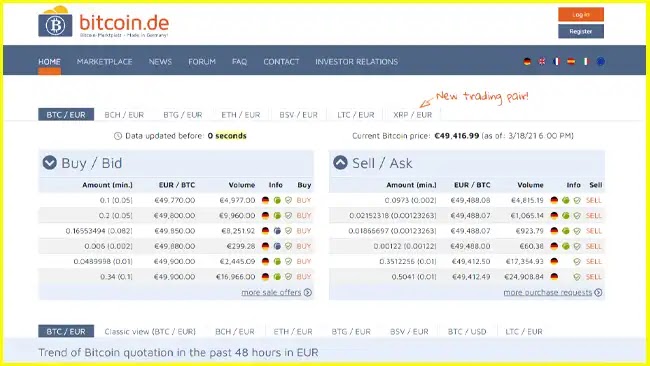Open the new XRP / EUR trading pair tab
The height and width of the screenshot is (366, 650).
pos(412,115)
